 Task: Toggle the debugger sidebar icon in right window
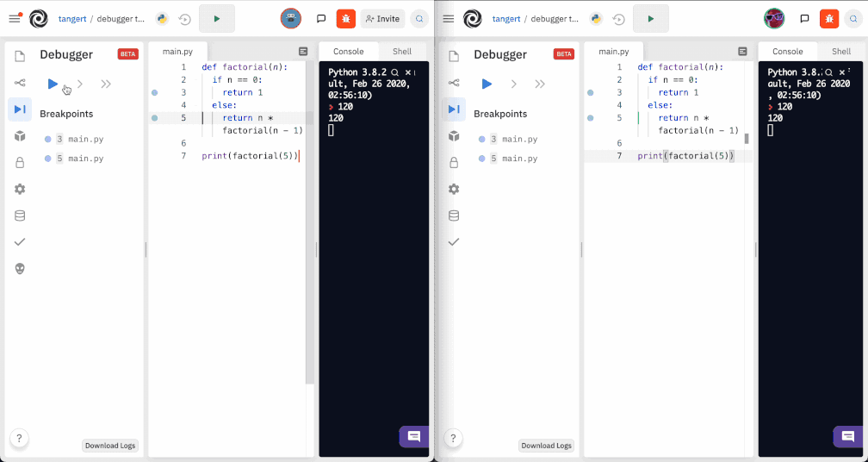tap(454, 109)
